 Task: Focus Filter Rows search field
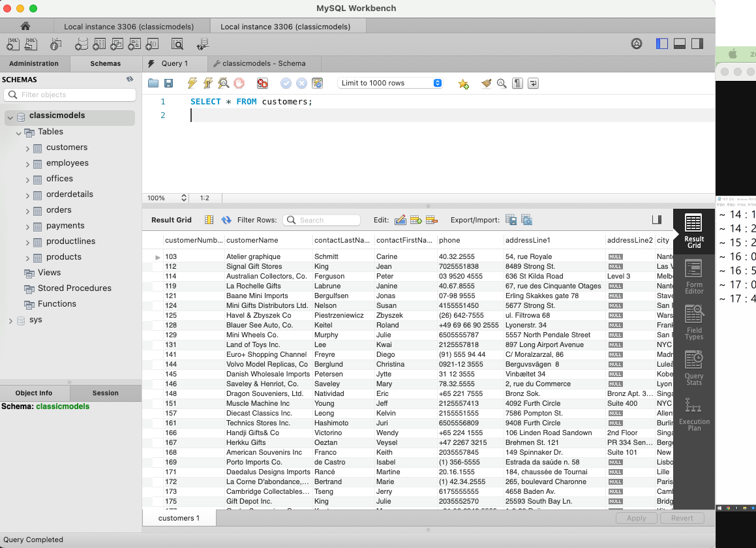(322, 220)
